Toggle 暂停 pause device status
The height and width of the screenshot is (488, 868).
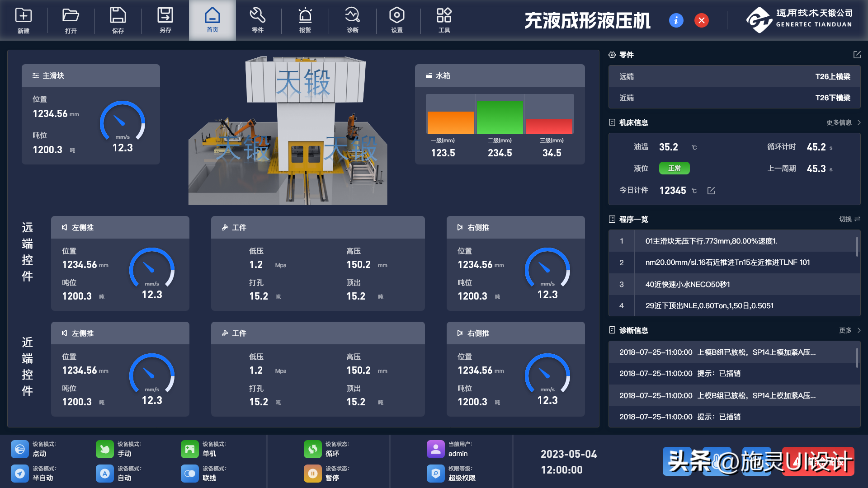point(312,474)
